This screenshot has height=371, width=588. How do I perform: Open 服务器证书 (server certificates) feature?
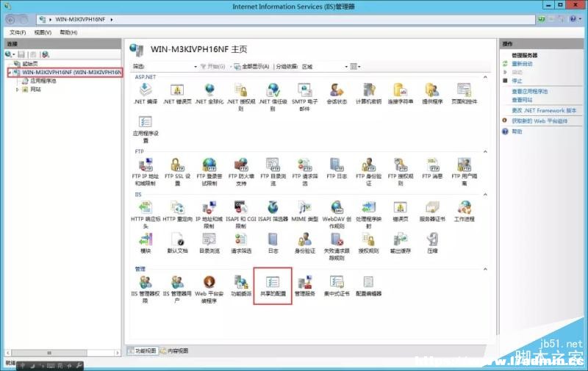(x=432, y=211)
